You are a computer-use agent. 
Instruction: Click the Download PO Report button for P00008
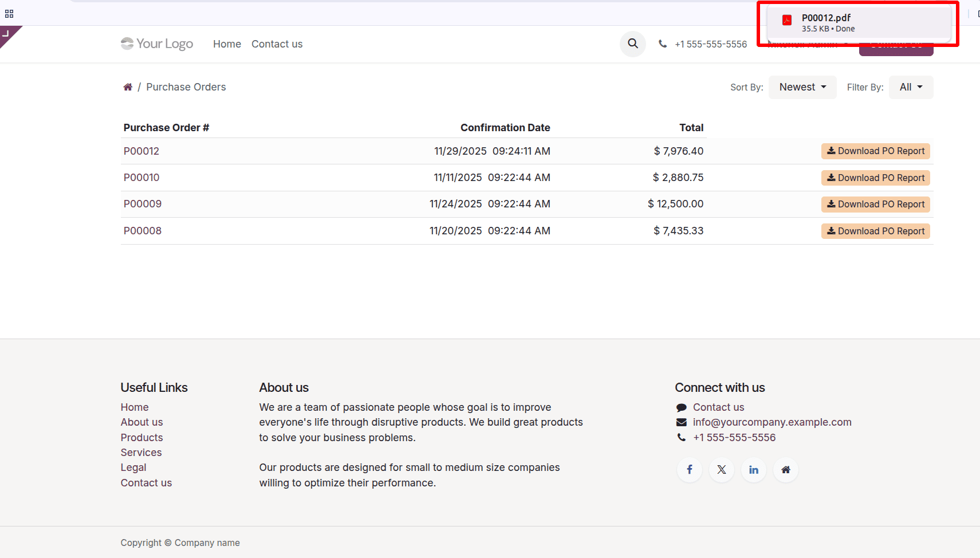click(x=875, y=231)
